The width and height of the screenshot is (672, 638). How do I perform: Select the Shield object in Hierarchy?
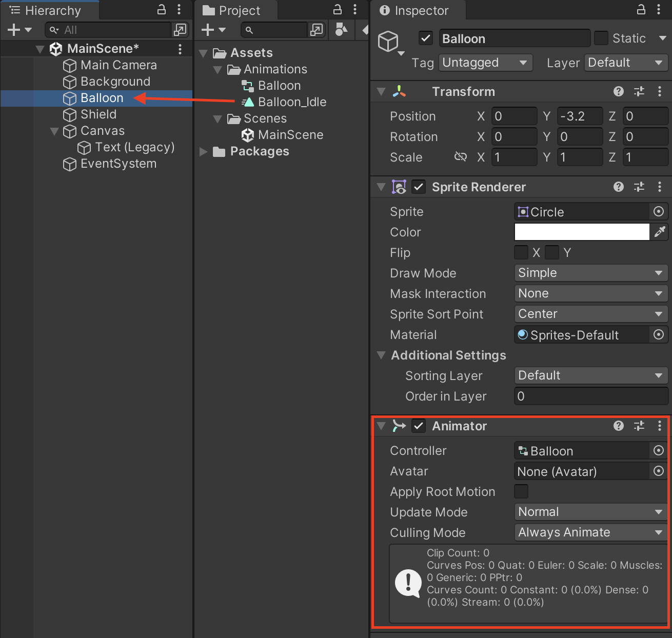coord(98,114)
